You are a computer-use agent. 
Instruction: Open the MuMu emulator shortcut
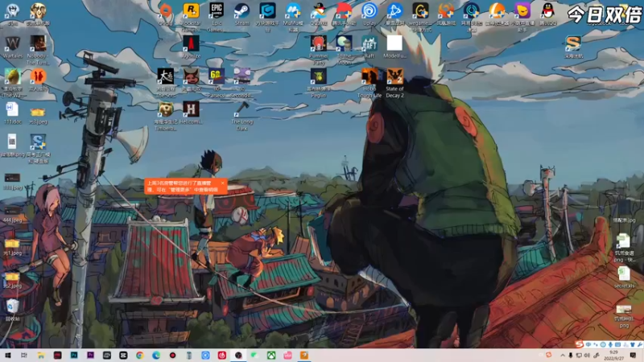point(293,10)
